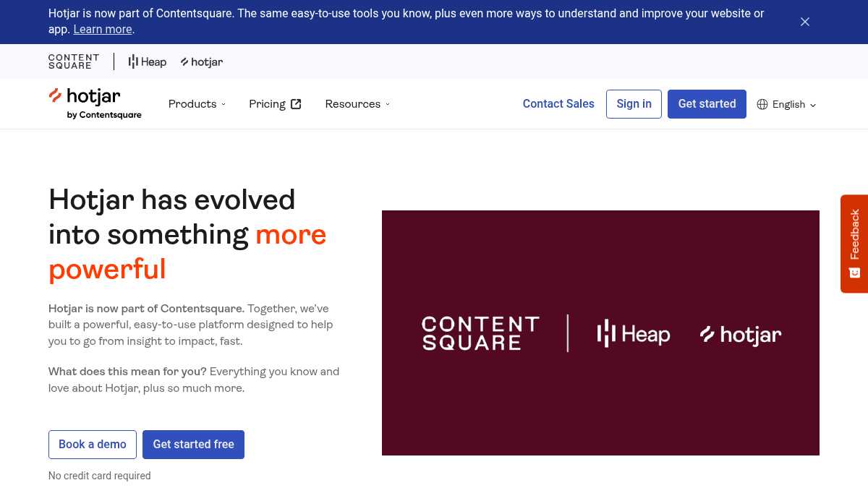Click 'What does this mean for you?' text
This screenshot has height=488, width=868.
pyautogui.click(x=127, y=372)
